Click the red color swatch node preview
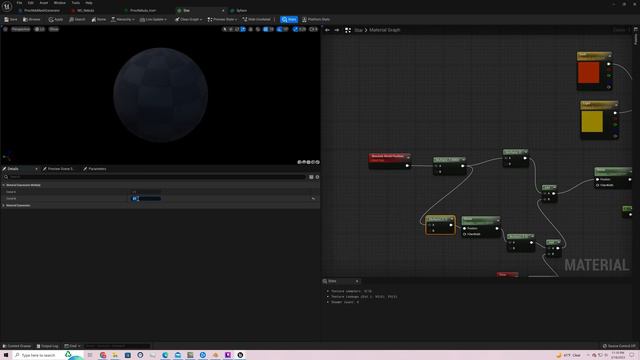640x360 pixels. (x=588, y=73)
